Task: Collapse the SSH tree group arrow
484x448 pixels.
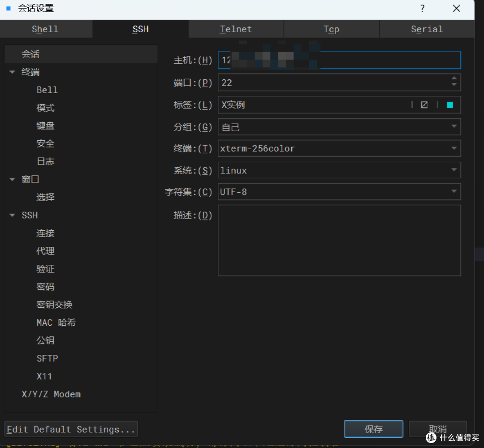Action: click(13, 215)
